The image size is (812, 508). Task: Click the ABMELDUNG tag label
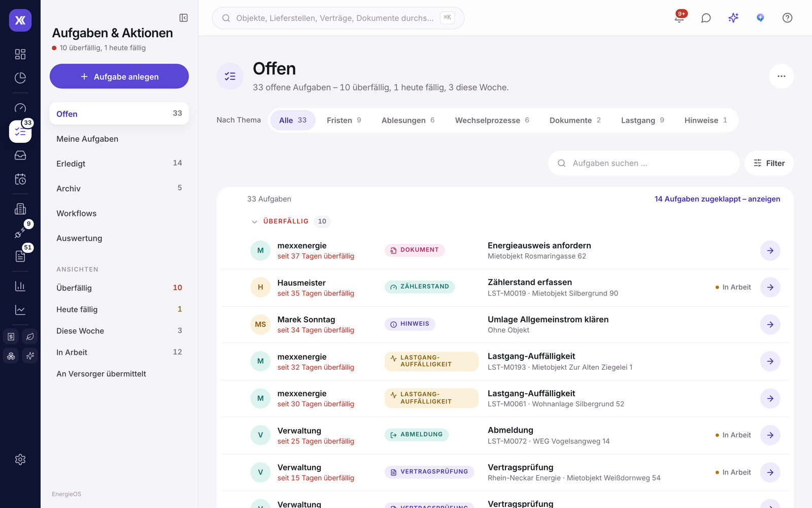(x=416, y=435)
